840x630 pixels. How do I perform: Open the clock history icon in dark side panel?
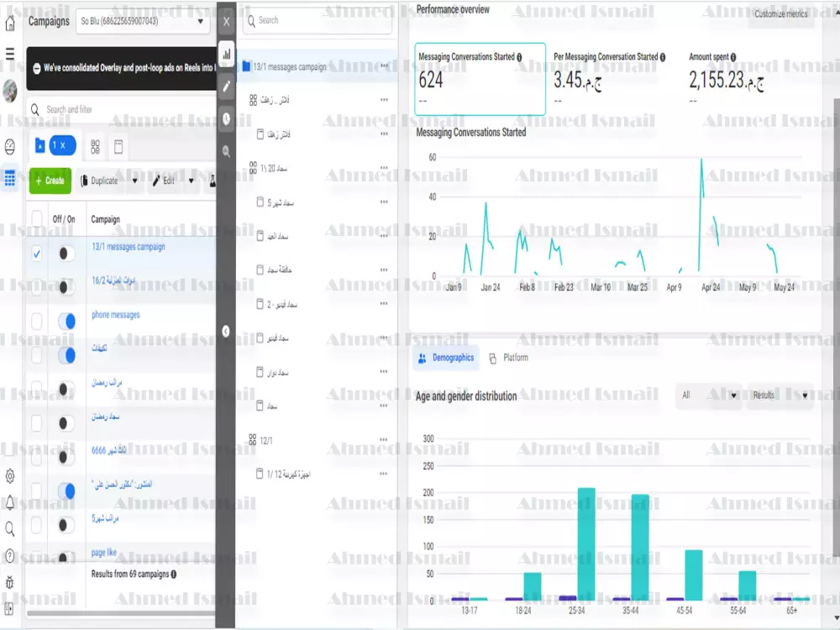tap(226, 119)
